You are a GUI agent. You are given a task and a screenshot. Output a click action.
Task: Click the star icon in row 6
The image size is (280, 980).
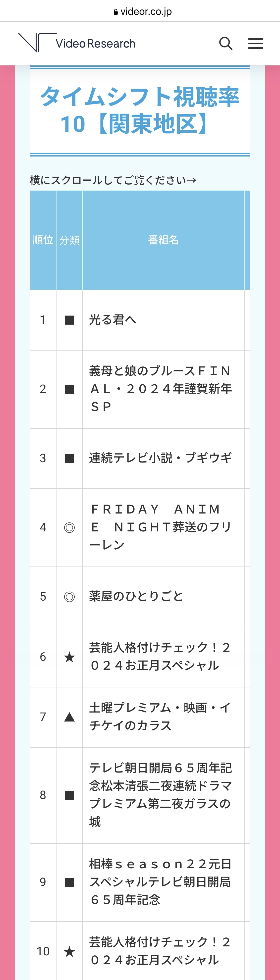pyautogui.click(x=69, y=657)
